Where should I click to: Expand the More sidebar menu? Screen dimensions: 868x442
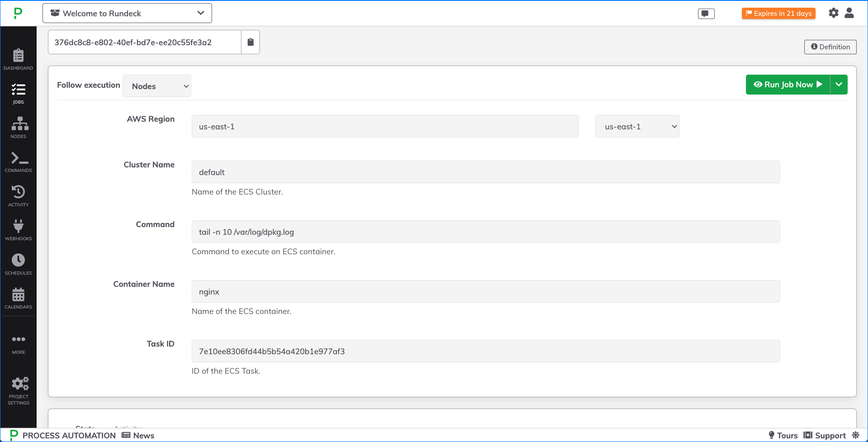pos(18,344)
